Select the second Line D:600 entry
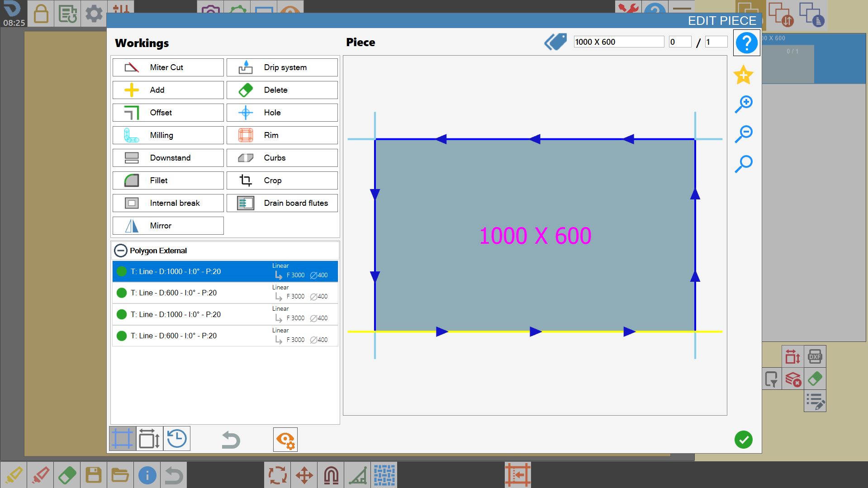 [225, 293]
